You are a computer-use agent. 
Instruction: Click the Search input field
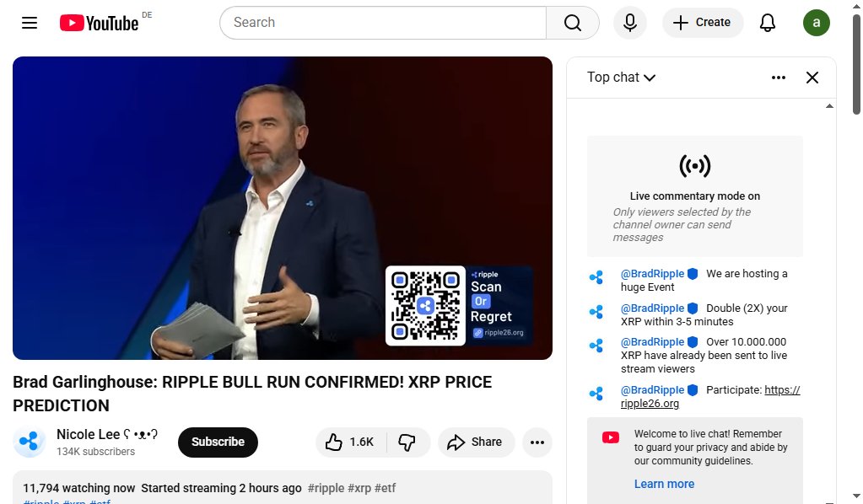[382, 23]
